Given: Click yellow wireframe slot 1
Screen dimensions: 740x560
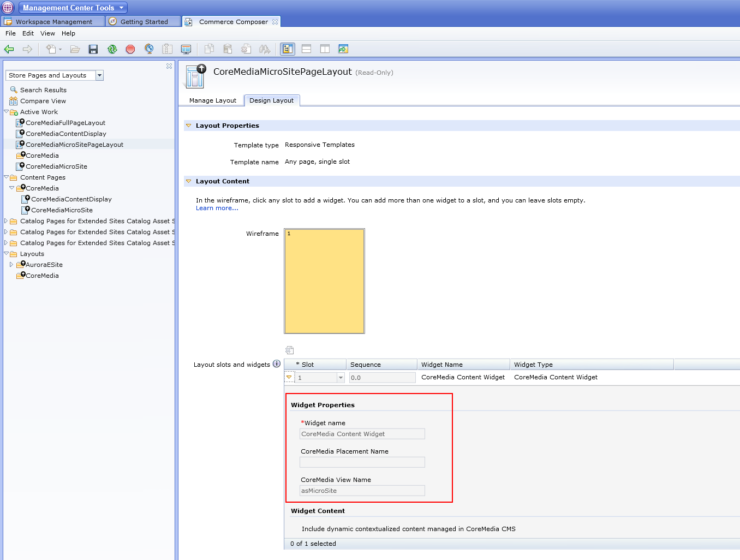Looking at the screenshot, I should 324,281.
